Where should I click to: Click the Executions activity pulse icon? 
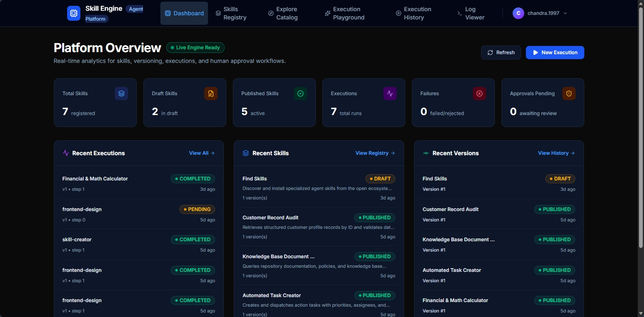tap(390, 94)
